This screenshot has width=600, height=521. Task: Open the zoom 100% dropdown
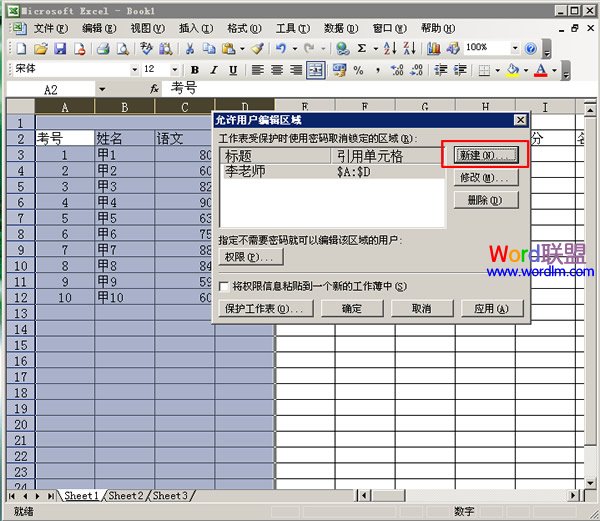pos(515,48)
